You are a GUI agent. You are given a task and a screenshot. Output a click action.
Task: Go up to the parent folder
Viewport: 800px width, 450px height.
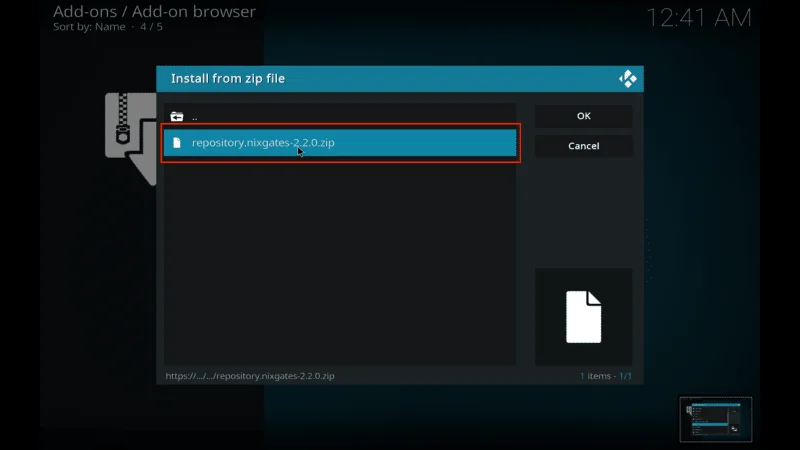point(340,117)
